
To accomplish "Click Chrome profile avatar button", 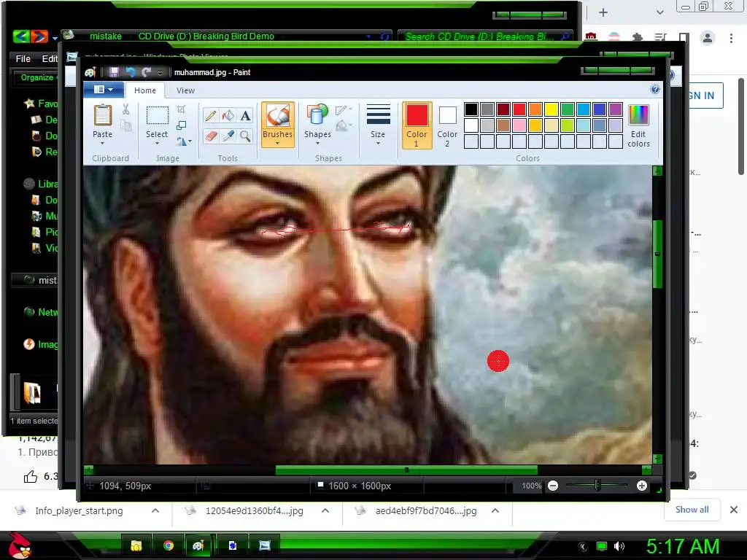I will point(708,38).
